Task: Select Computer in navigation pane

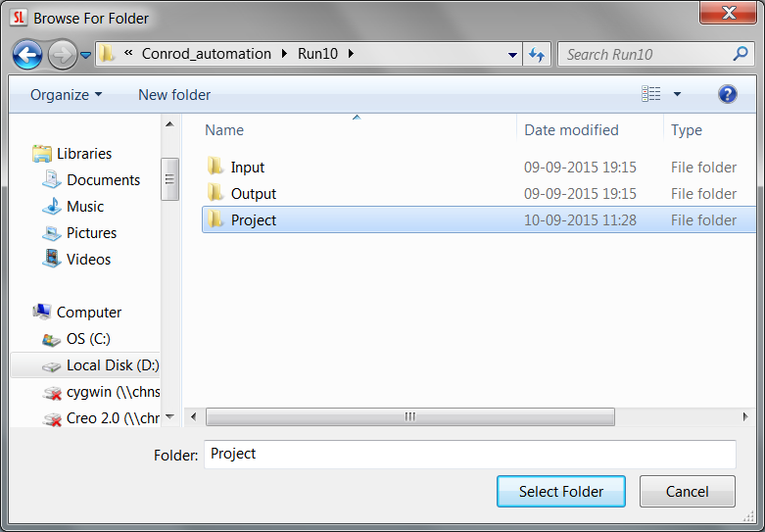Action: click(x=89, y=313)
